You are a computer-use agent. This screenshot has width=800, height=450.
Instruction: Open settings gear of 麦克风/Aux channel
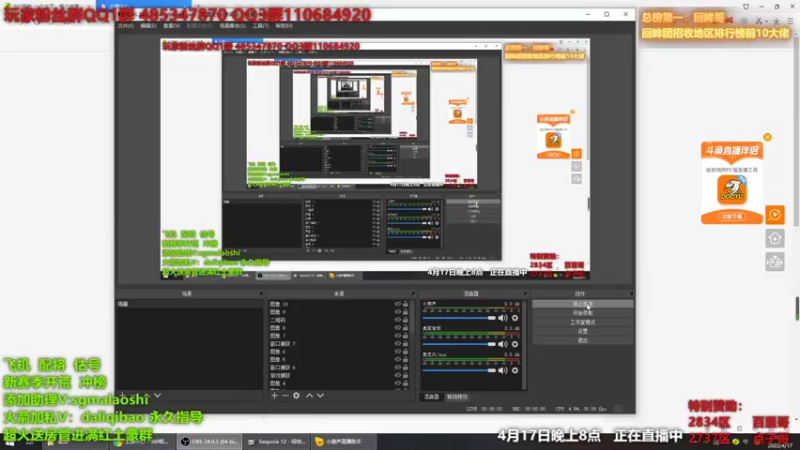tap(515, 370)
